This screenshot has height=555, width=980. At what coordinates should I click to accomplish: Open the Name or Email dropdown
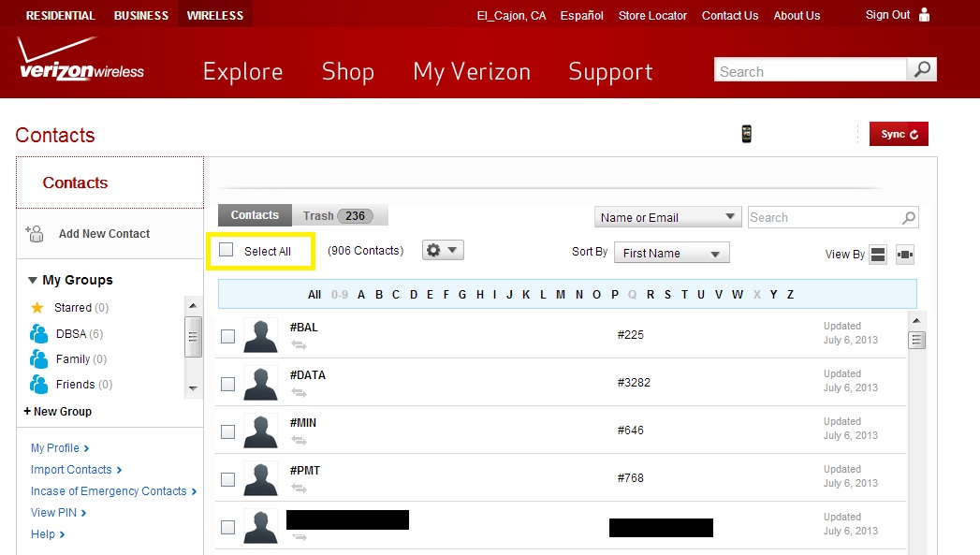point(667,217)
